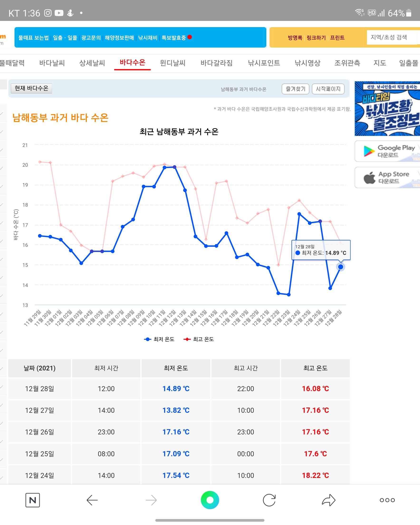Open the App Store download badge

pos(387,178)
